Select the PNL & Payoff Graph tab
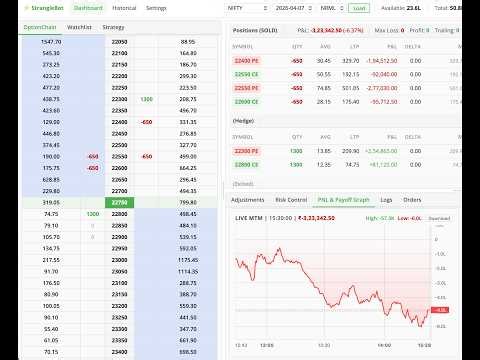 344,200
